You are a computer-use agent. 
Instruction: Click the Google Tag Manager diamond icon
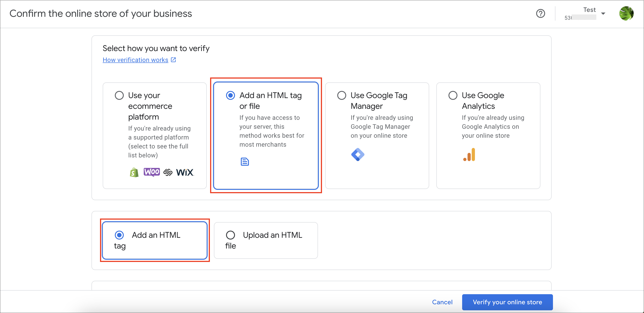[358, 154]
